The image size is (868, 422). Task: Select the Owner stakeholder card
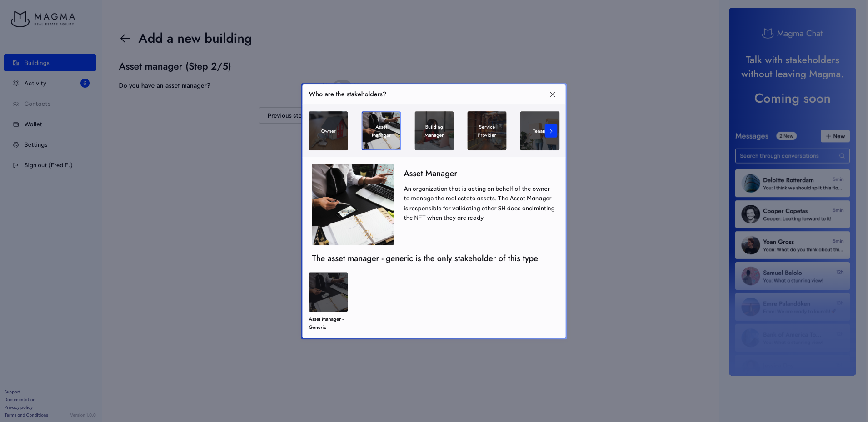[x=328, y=131]
